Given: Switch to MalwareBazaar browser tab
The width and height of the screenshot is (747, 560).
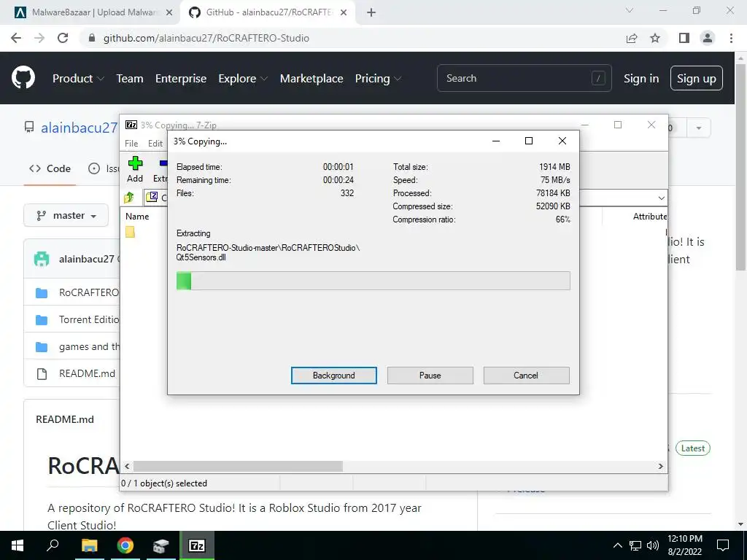Looking at the screenshot, I should tap(88, 12).
